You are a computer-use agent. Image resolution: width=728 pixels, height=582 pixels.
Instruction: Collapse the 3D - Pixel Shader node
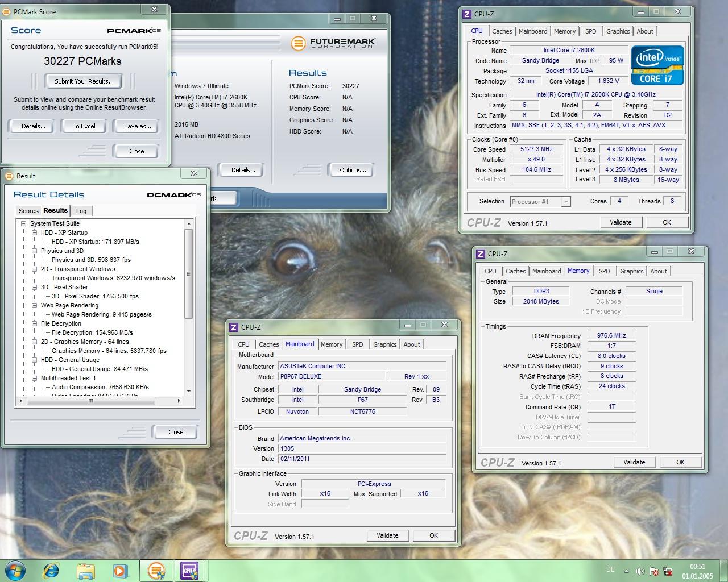click(x=35, y=287)
